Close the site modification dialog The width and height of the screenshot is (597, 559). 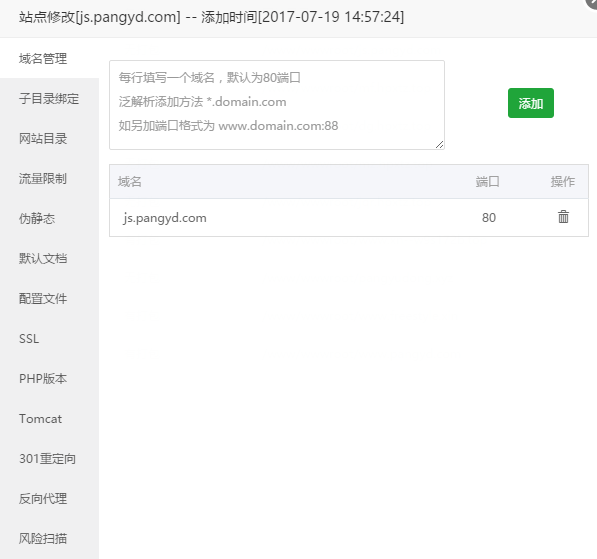[592, 3]
